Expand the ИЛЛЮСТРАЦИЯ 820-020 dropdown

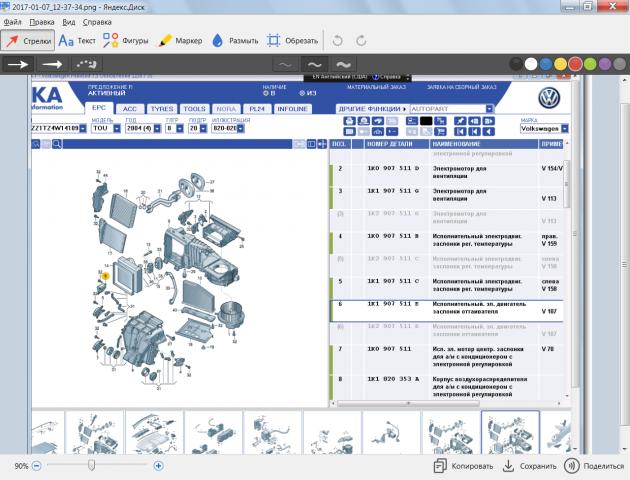(240, 129)
